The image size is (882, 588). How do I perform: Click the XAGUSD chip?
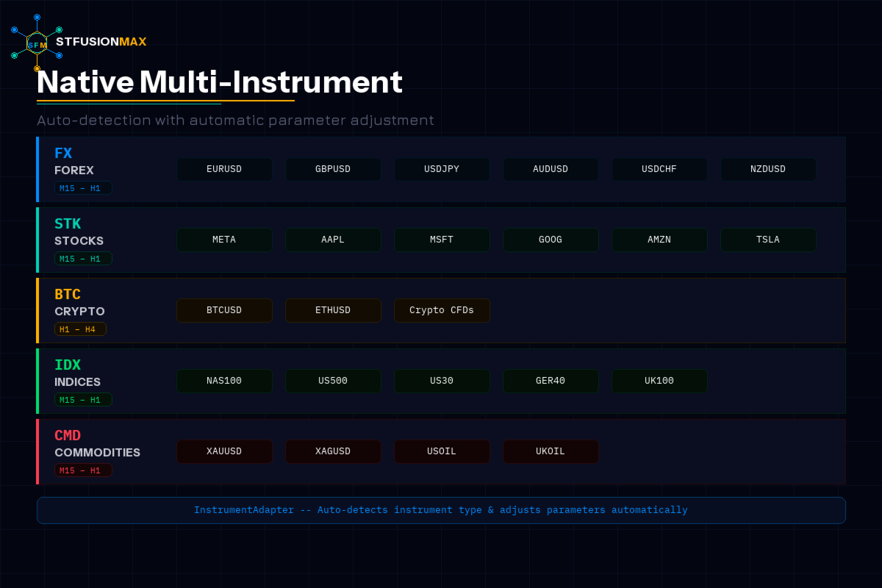[333, 451]
